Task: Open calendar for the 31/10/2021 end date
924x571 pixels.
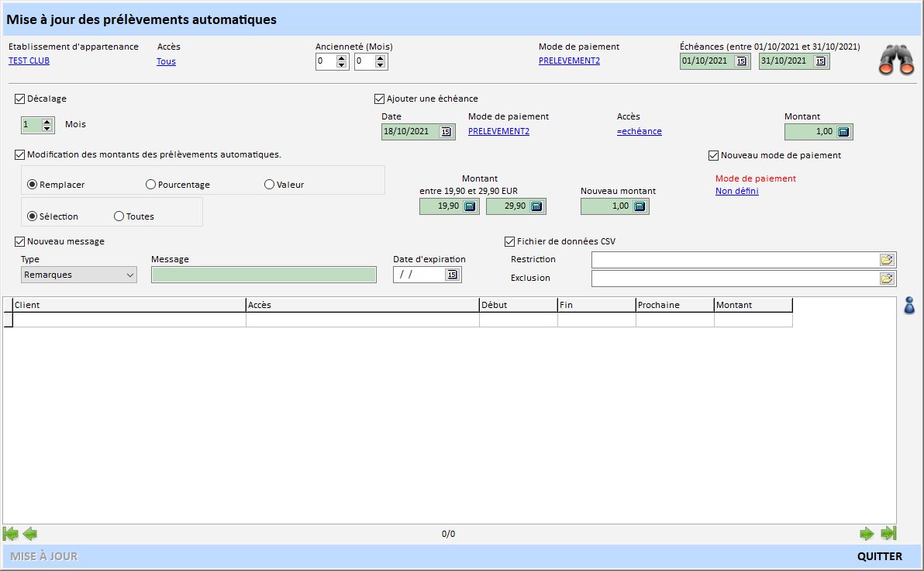Action: click(820, 61)
